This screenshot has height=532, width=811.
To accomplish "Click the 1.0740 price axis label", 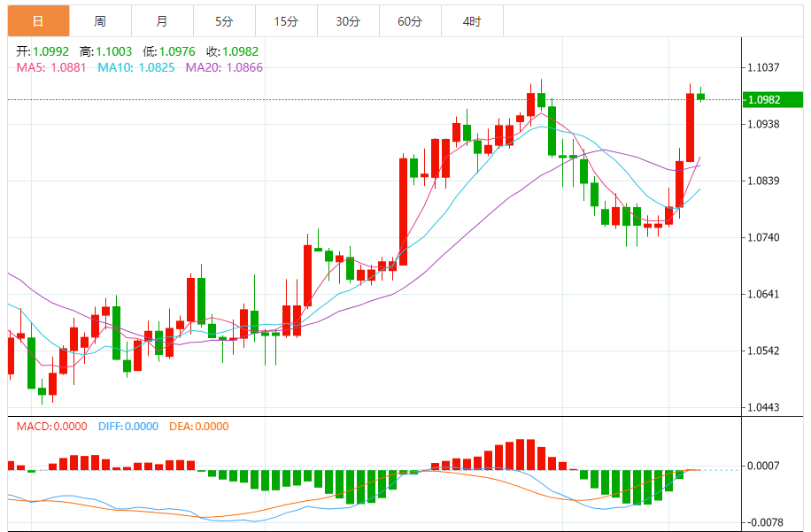I will pyautogui.click(x=763, y=237).
